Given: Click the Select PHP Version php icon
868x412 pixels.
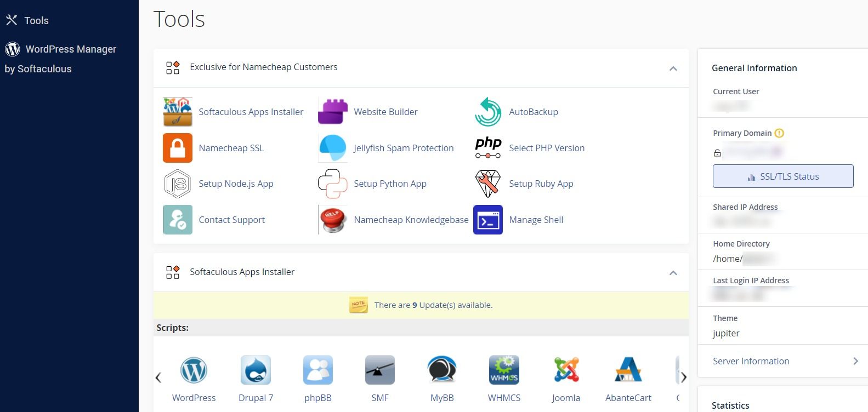Looking at the screenshot, I should pyautogui.click(x=488, y=148).
